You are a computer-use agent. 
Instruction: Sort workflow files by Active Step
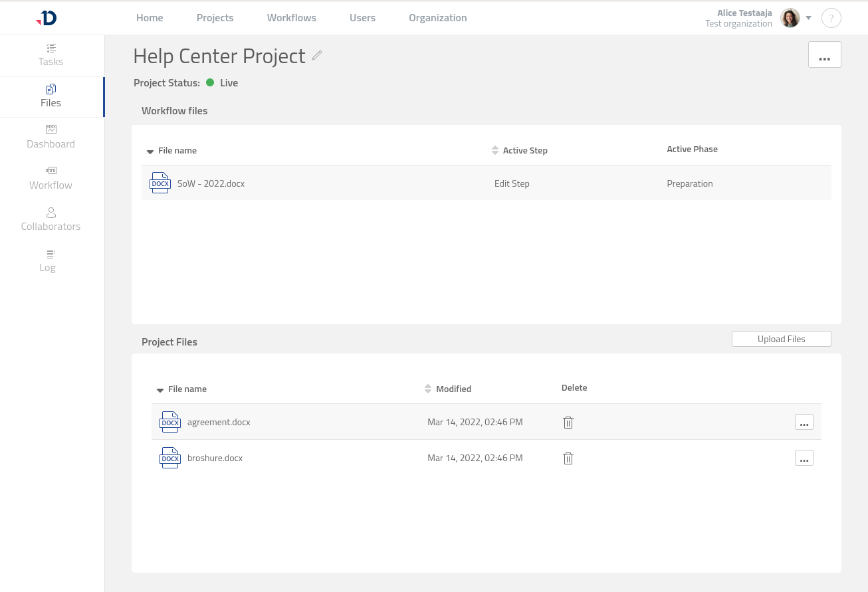click(x=495, y=151)
